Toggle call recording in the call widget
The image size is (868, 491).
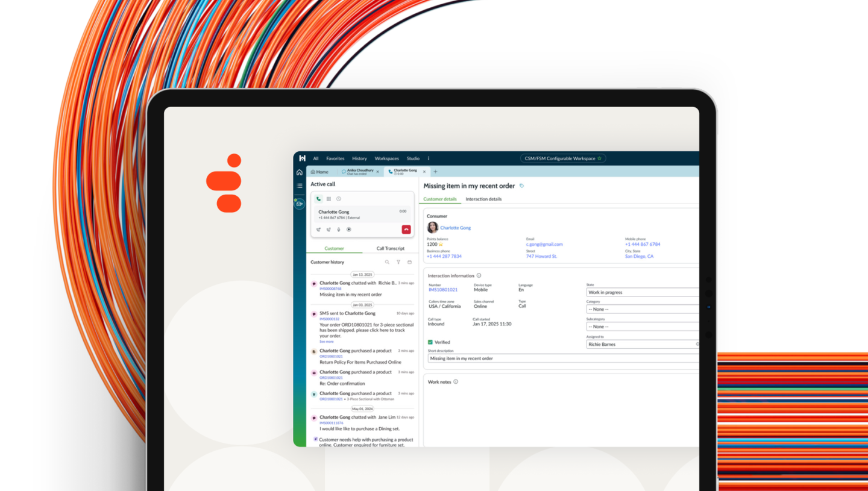pos(349,230)
